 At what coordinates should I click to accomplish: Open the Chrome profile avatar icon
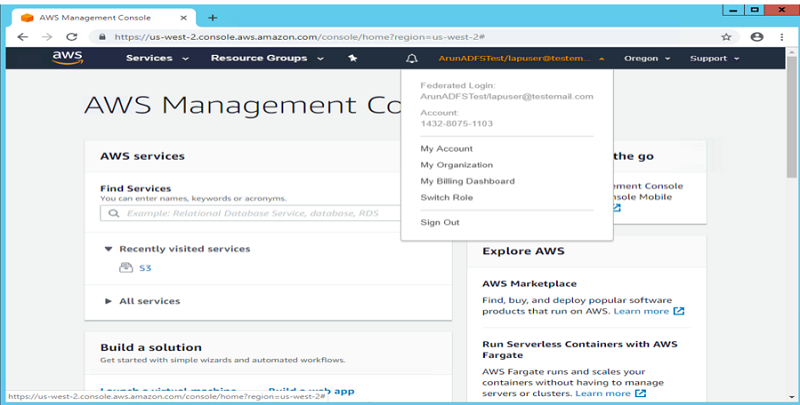tap(757, 37)
